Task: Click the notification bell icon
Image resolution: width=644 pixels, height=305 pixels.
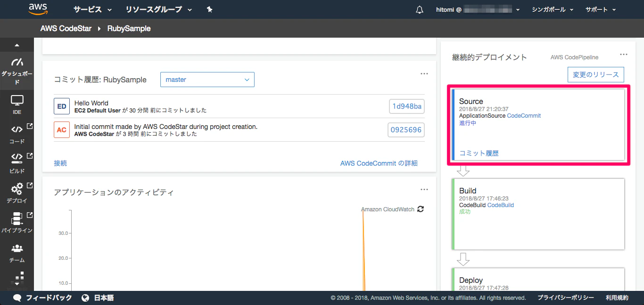Action: point(420,9)
